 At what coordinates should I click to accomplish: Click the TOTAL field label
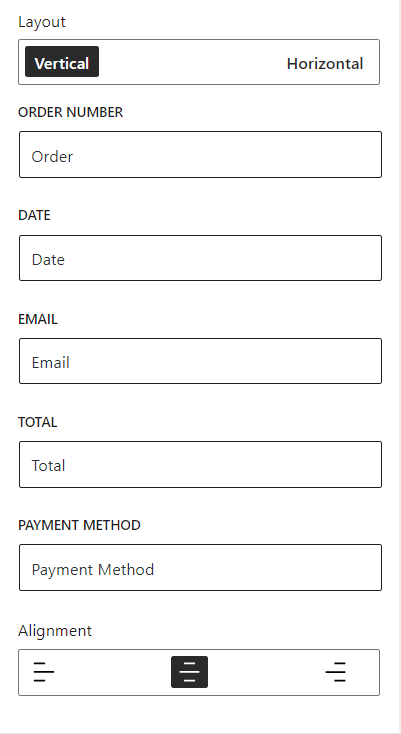[x=37, y=422]
